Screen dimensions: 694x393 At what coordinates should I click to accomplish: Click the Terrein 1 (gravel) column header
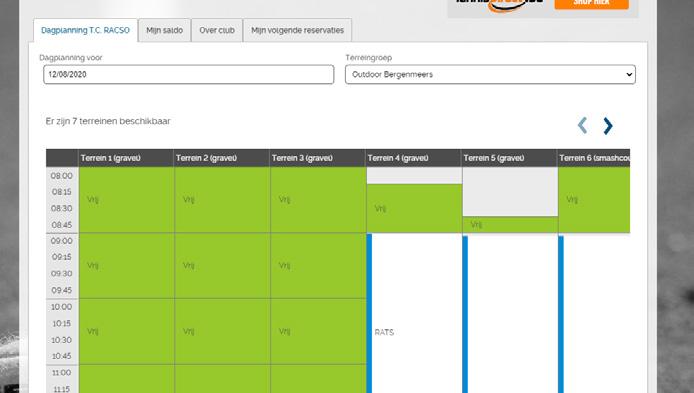pos(126,158)
